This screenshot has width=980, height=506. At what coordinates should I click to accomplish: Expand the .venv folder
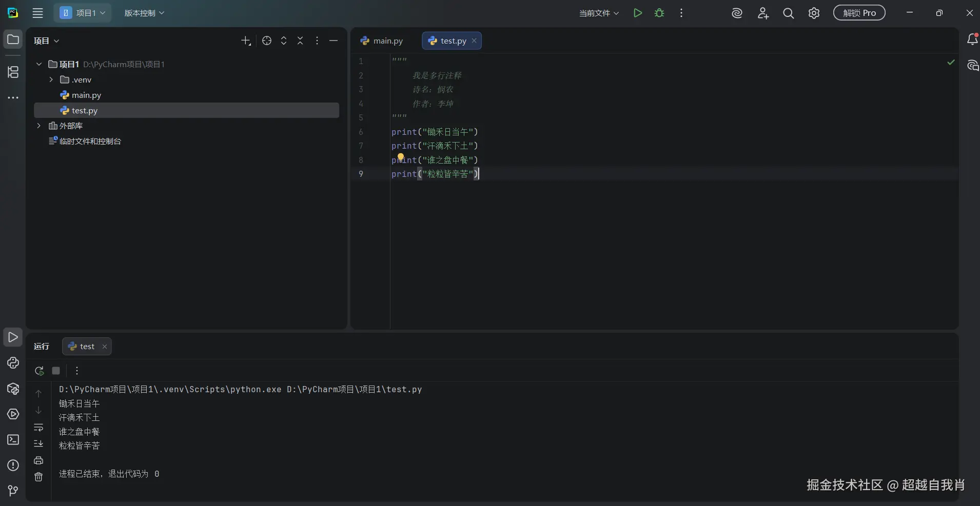(x=51, y=79)
